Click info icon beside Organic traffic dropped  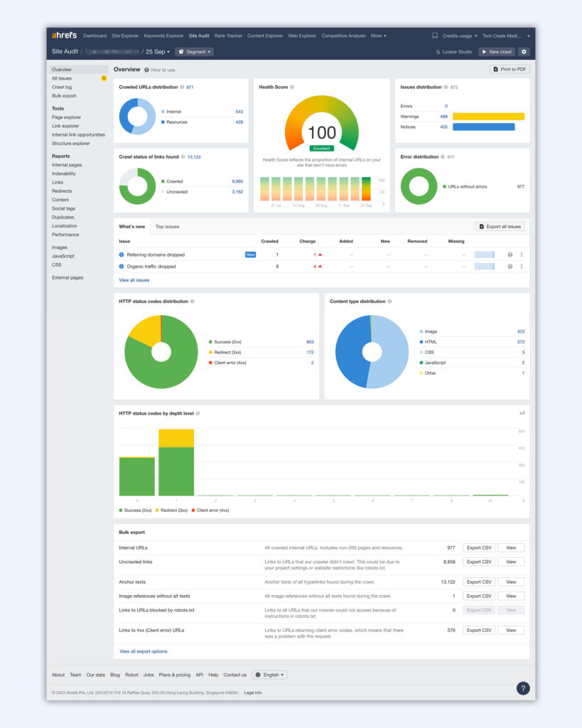[122, 267]
